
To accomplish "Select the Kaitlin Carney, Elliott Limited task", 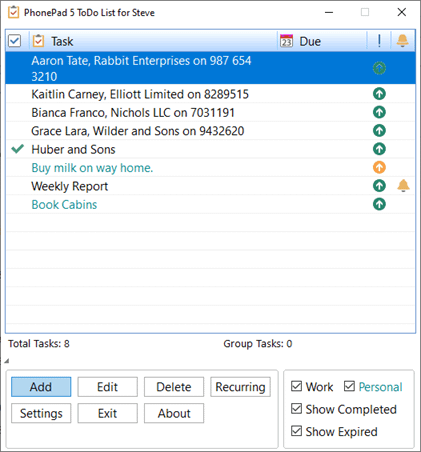I will [x=210, y=94].
